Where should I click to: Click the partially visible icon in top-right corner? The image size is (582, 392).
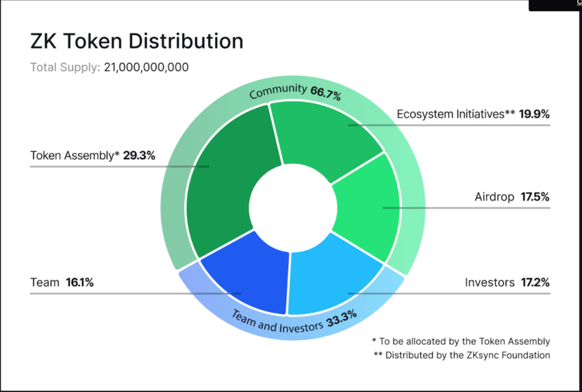[579, 2]
